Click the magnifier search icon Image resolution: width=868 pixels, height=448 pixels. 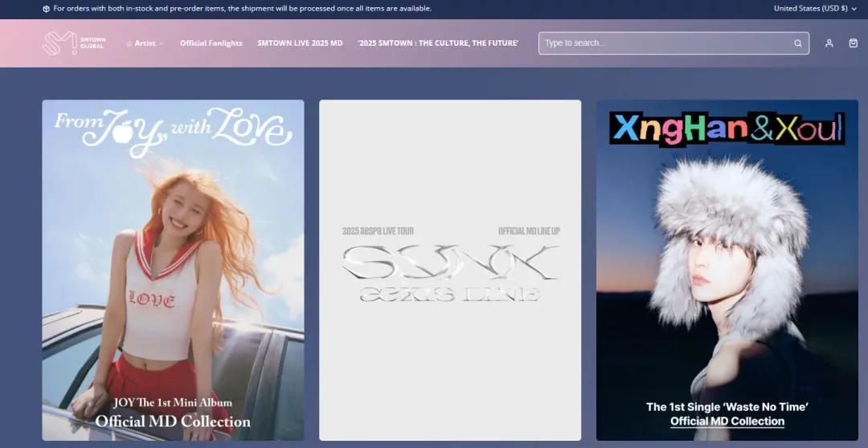coord(797,43)
